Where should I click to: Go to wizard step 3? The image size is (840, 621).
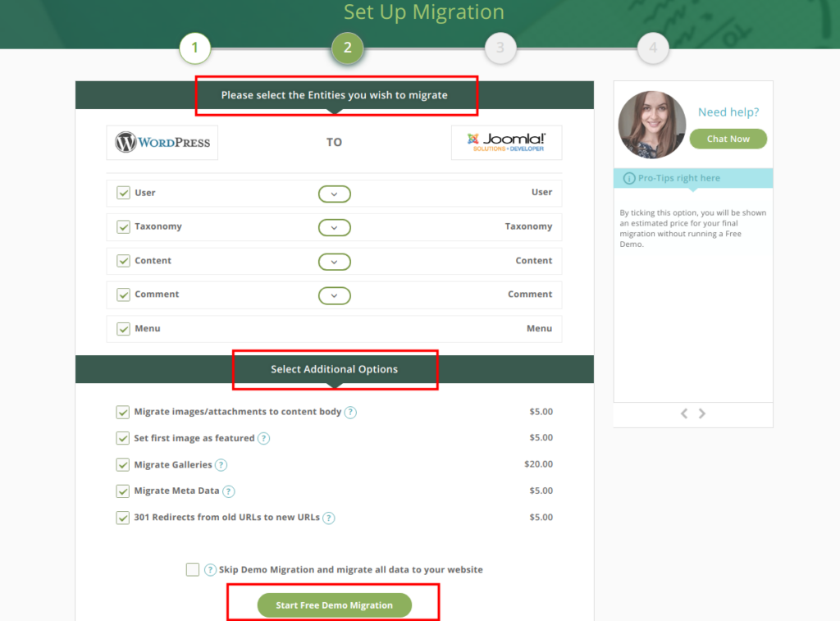click(500, 48)
